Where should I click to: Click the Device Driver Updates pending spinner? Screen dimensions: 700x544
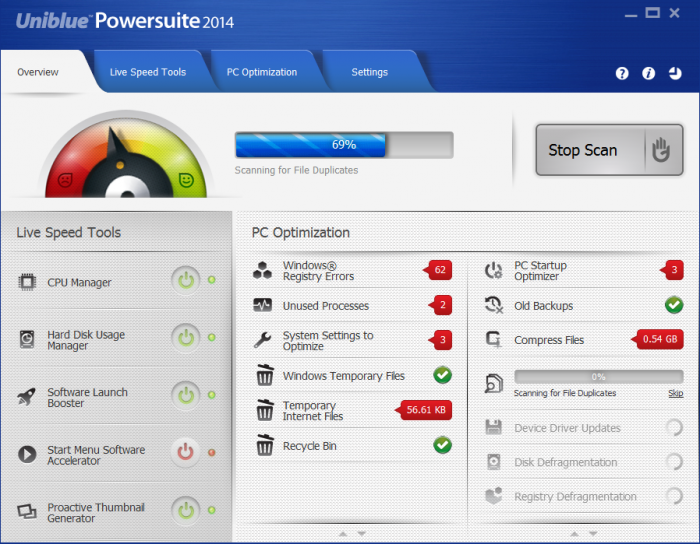[x=674, y=428]
